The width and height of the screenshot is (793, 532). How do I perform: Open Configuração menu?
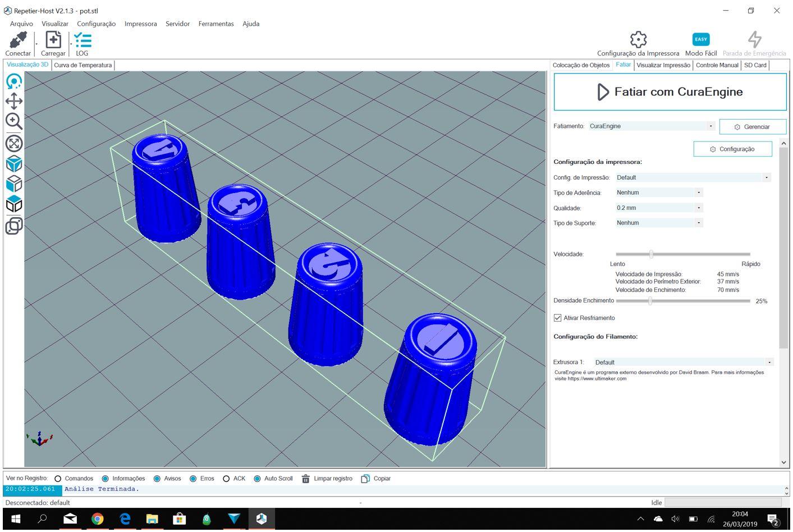click(x=96, y=24)
